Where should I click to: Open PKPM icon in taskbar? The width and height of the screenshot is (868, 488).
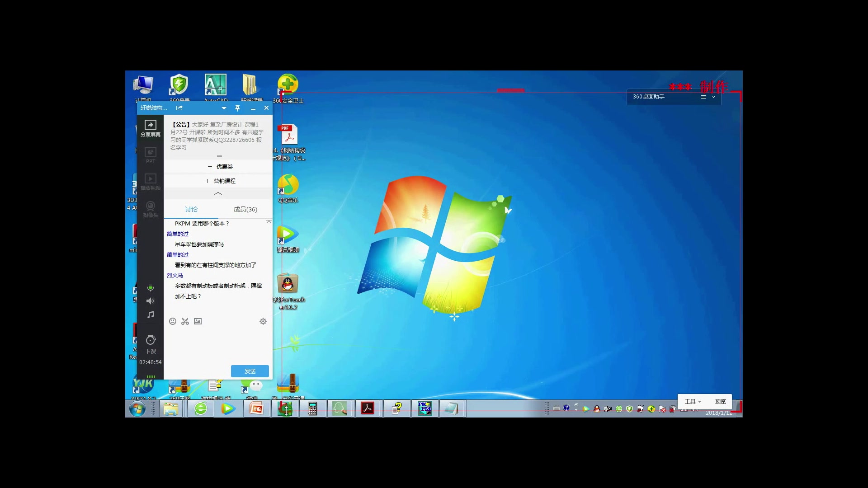[424, 408]
